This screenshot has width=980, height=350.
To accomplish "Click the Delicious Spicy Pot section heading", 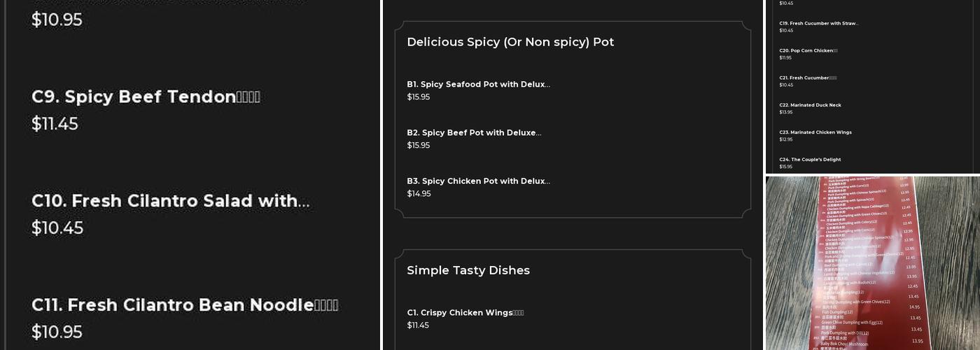I will [x=510, y=42].
